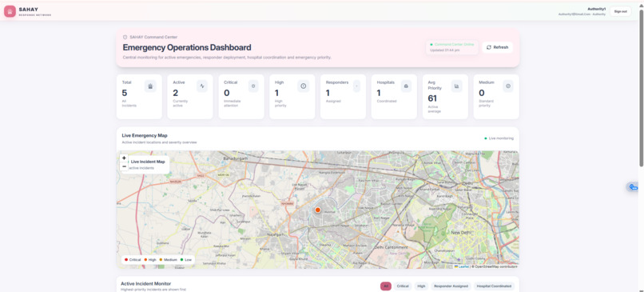Click the Bahadurgarh label on map
Viewport: 644px width, 292px height.
click(x=237, y=158)
